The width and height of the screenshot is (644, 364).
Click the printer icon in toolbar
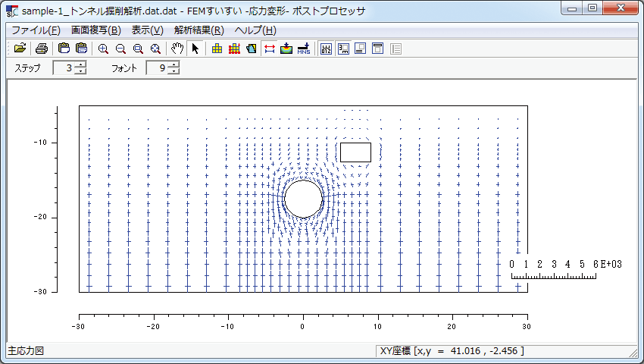42,49
